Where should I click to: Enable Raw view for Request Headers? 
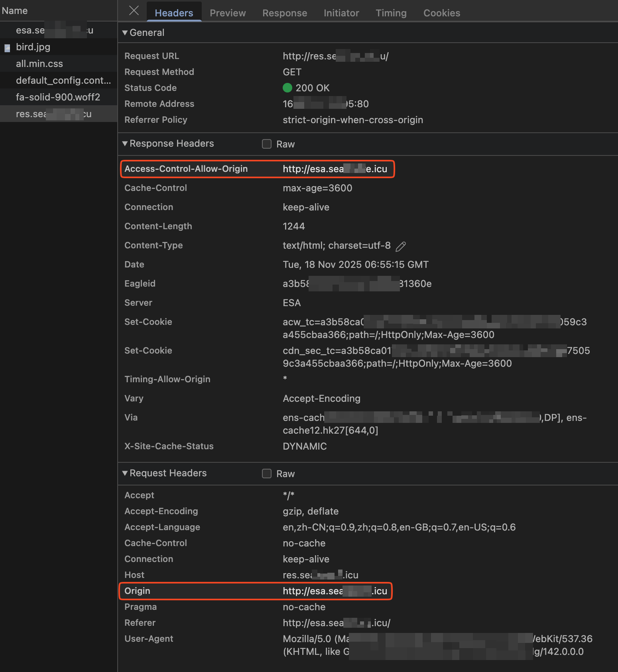267,474
